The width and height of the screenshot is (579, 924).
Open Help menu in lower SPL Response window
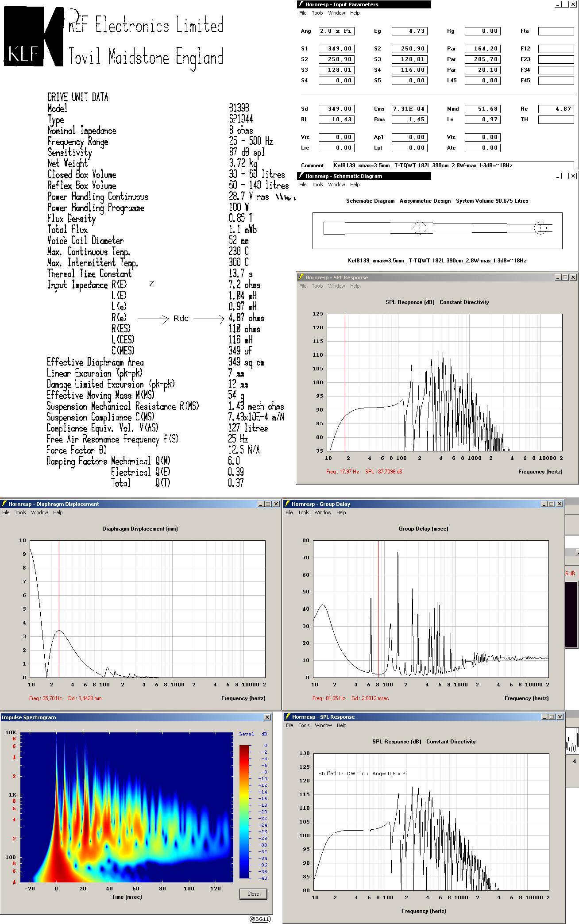pos(341,725)
